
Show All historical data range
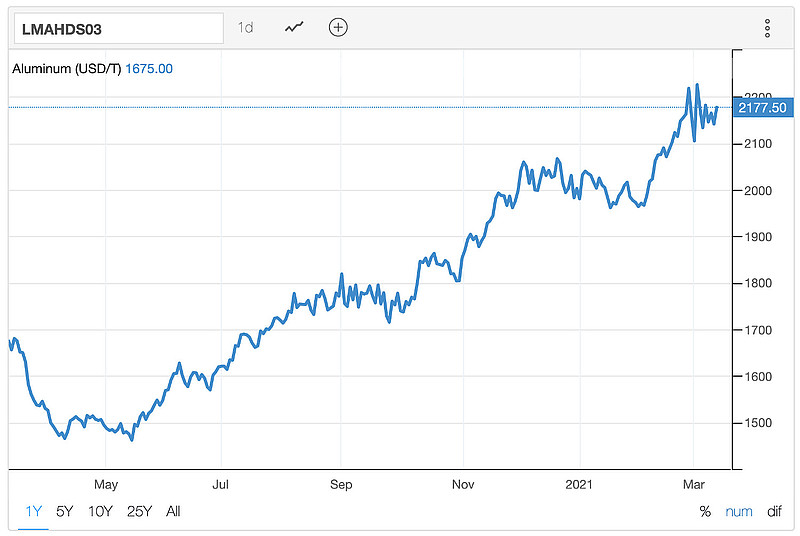(173, 511)
